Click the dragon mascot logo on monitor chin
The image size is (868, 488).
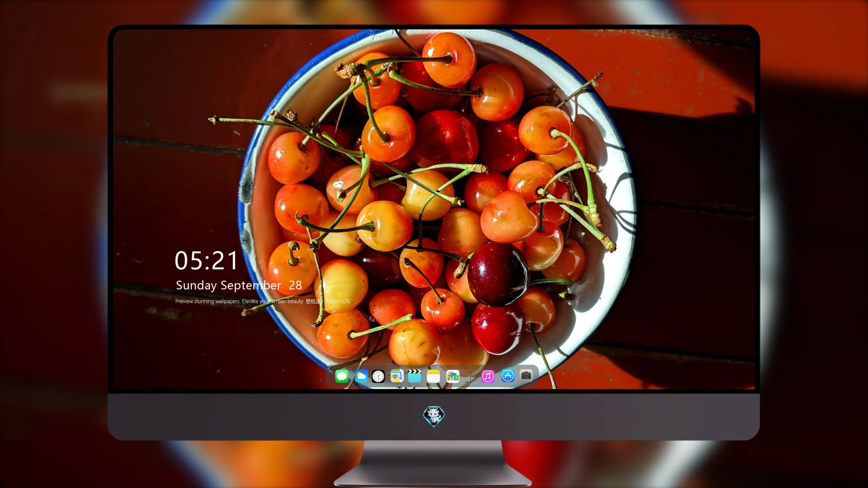434,416
